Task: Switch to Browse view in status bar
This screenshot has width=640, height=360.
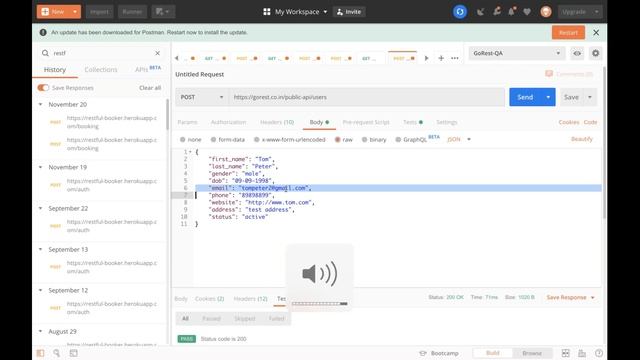Action: tap(532, 353)
